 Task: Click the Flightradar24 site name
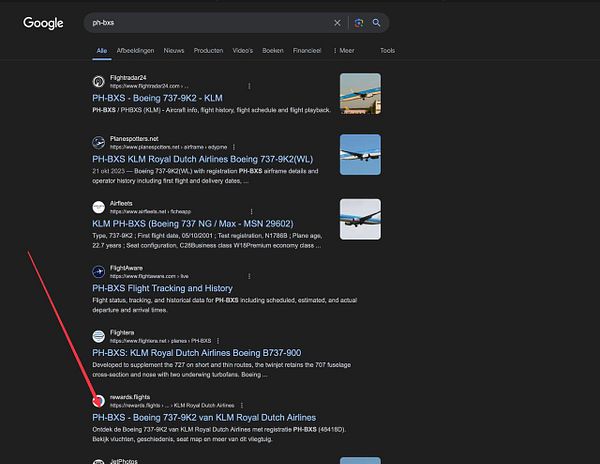[x=128, y=78]
